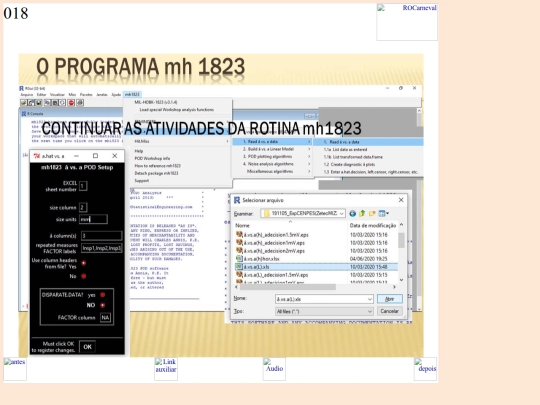
Task: Select No for use column headers
Action: (84, 276)
